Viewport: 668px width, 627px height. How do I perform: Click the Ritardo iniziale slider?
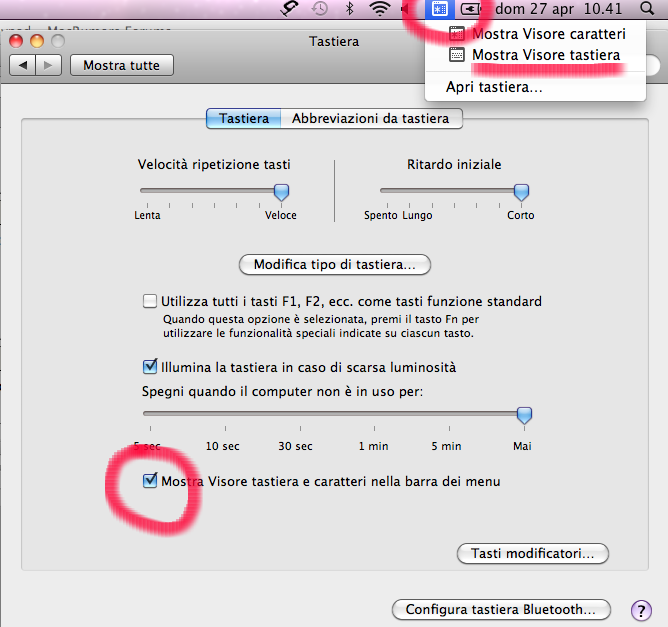pyautogui.click(x=455, y=191)
